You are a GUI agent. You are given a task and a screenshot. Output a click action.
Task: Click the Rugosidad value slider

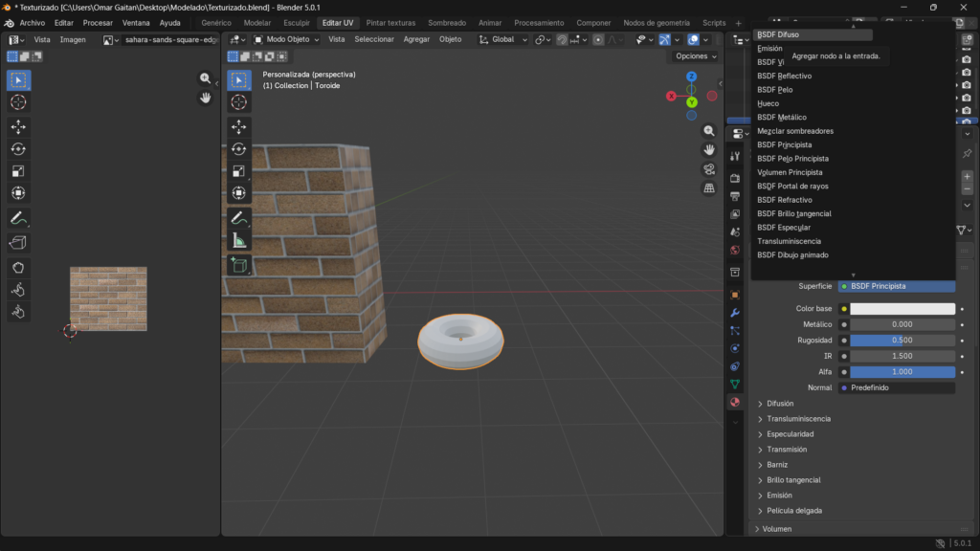[902, 341]
